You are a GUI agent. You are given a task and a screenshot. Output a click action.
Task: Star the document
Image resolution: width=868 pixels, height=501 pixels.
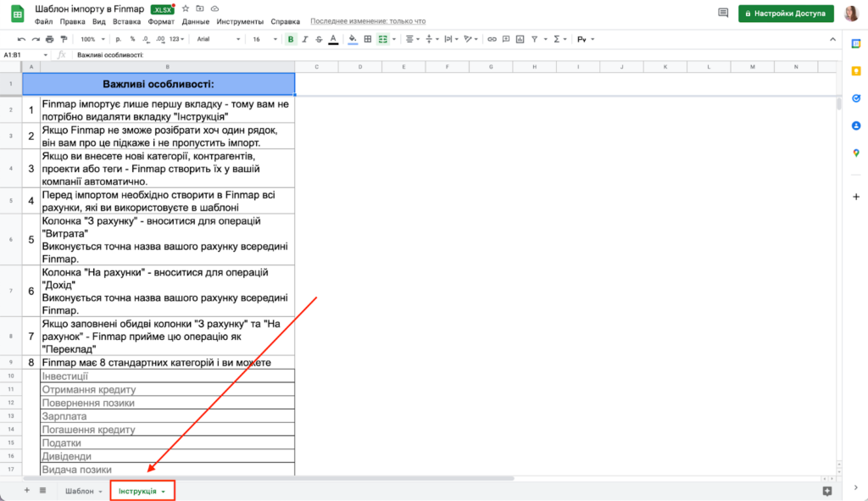click(x=186, y=8)
